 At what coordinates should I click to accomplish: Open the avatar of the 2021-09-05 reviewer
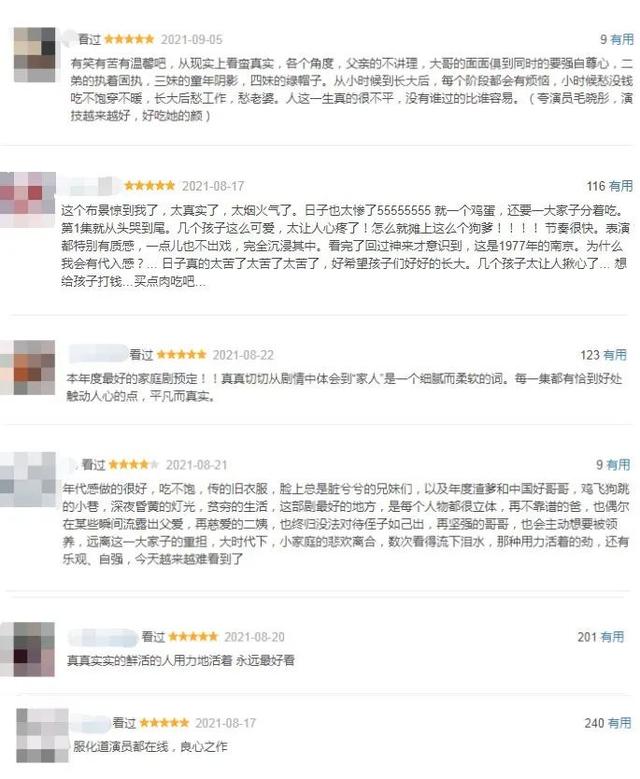coord(35,55)
